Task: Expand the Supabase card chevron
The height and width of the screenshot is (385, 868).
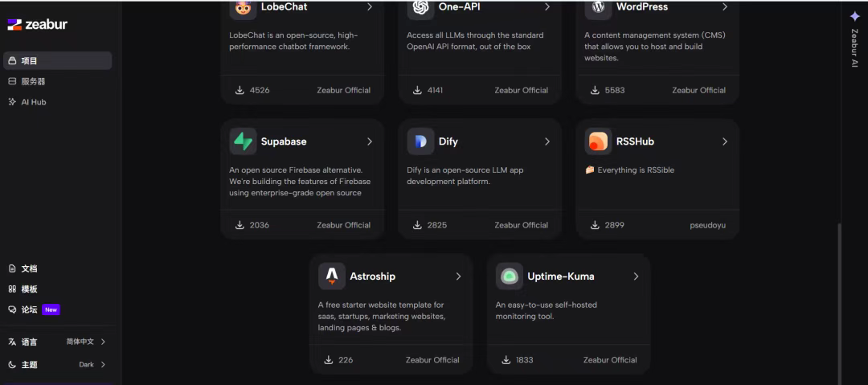Action: coord(370,141)
